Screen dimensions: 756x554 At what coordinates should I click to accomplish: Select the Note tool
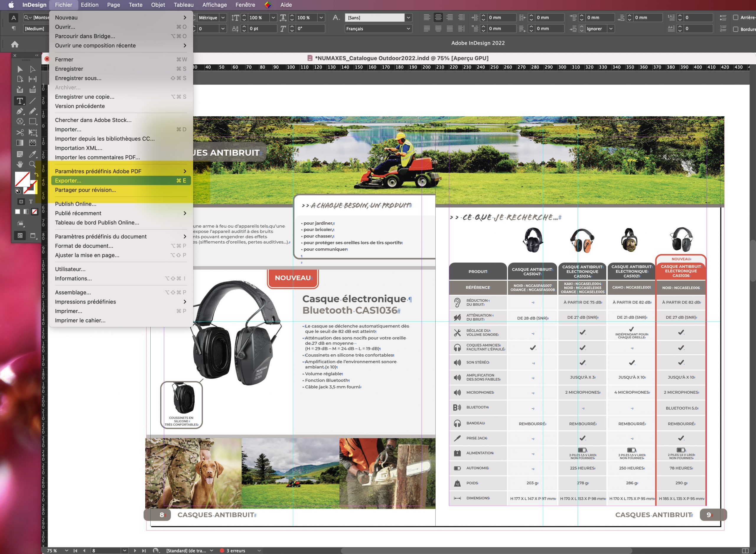click(20, 154)
